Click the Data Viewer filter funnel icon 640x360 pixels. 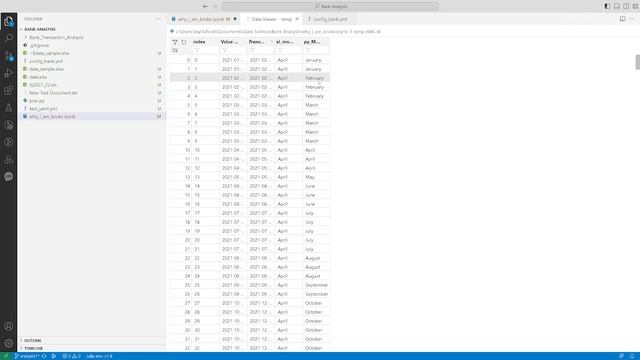175,42
